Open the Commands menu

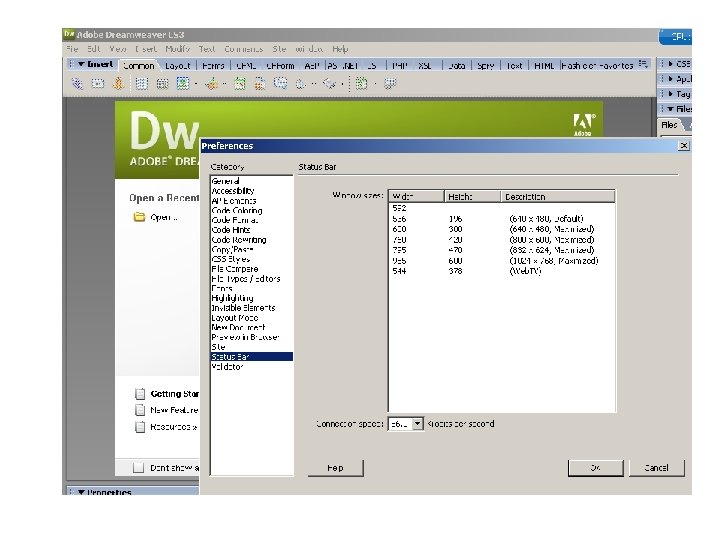pos(243,49)
